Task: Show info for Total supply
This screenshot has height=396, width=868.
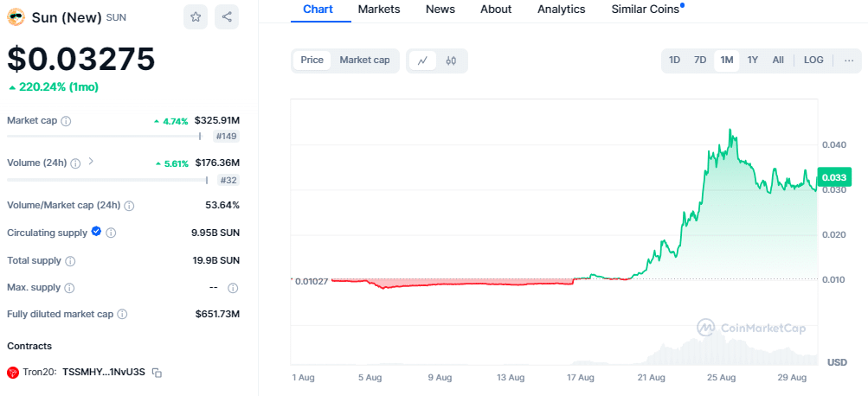Action: point(70,260)
